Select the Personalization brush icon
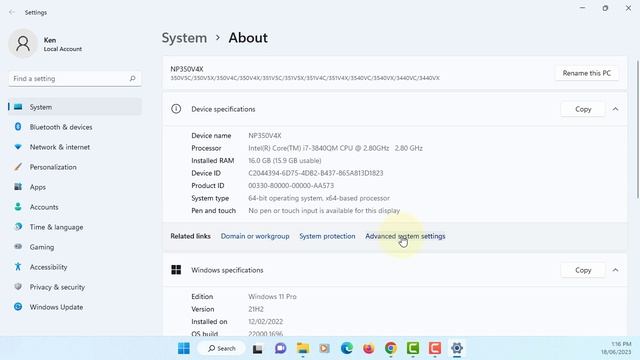 point(18,167)
